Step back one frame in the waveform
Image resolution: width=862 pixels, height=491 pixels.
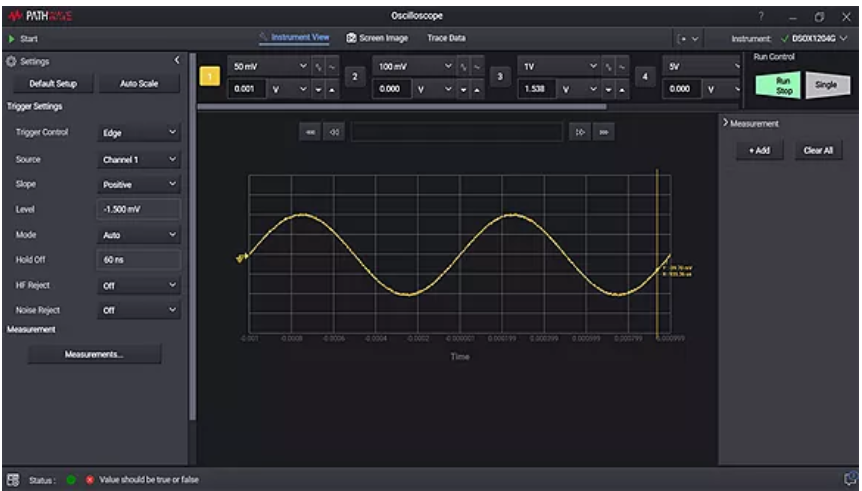[x=334, y=132]
